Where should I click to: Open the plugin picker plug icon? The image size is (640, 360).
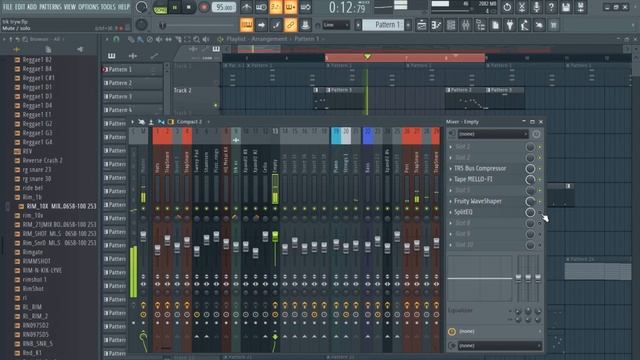point(510,25)
